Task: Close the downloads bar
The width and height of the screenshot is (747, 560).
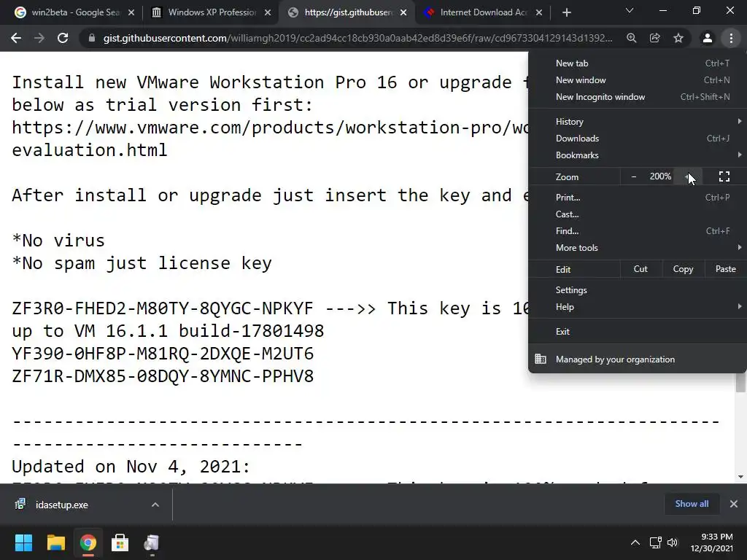Action: pos(734,504)
